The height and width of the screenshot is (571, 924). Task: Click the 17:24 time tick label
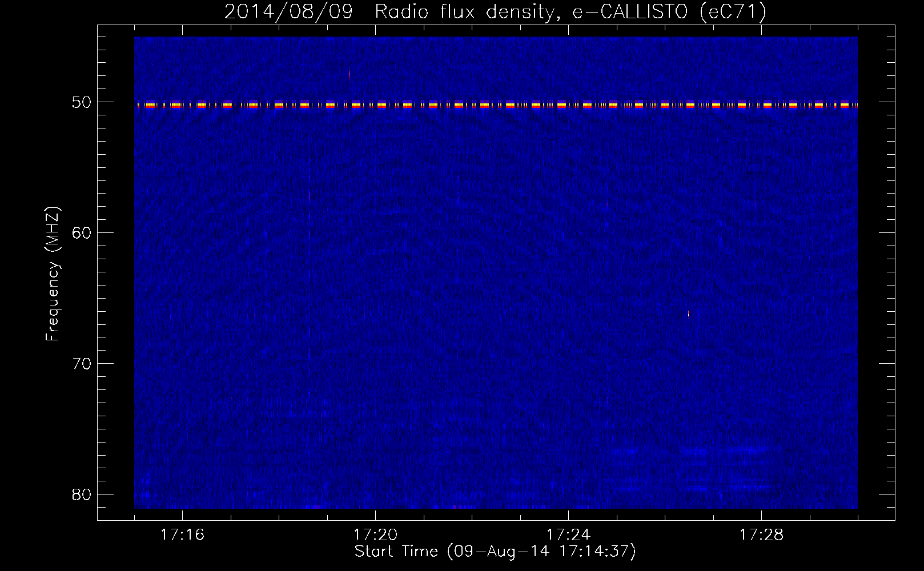[568, 534]
